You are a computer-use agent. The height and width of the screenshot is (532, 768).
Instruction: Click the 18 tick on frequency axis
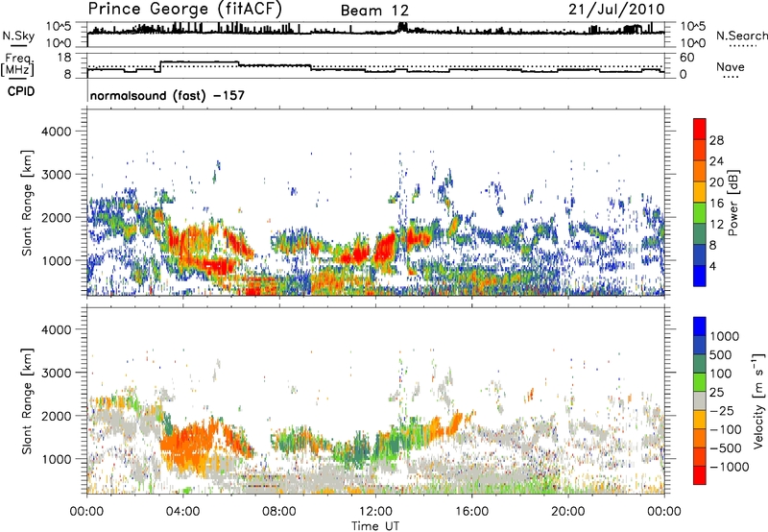coord(64,58)
